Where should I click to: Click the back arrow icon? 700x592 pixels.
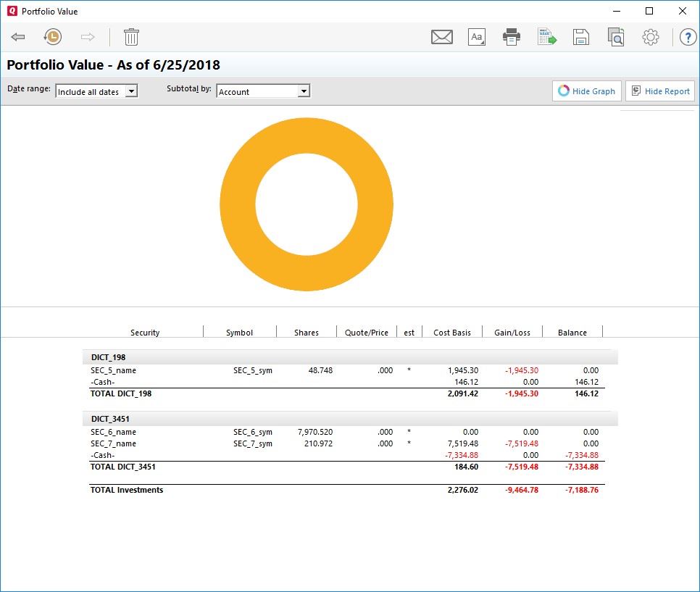[18, 37]
